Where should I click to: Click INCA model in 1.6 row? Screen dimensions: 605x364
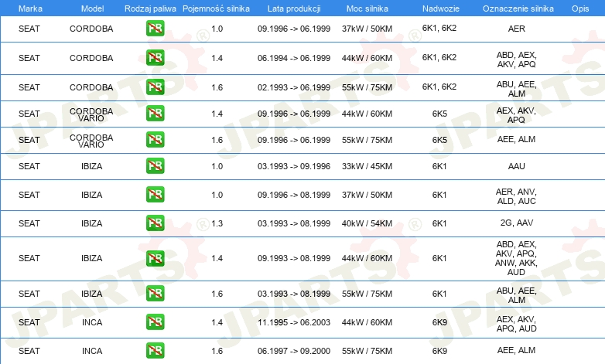(92, 351)
